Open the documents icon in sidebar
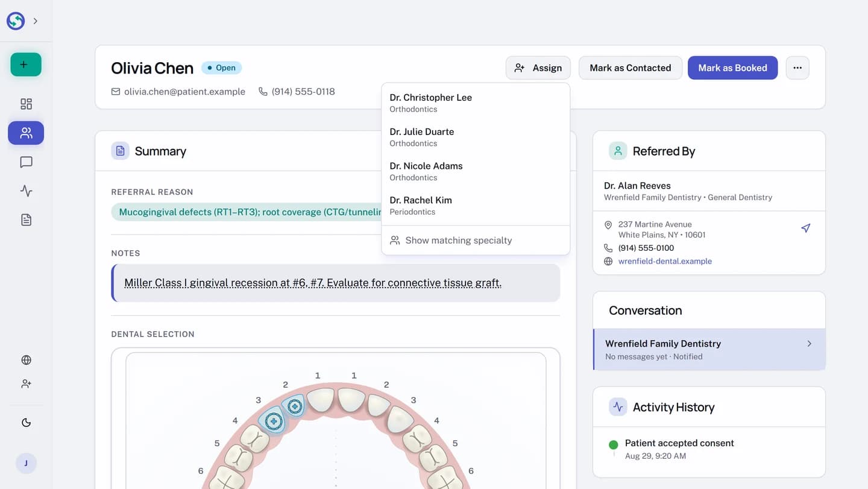The width and height of the screenshot is (868, 489). (26, 219)
